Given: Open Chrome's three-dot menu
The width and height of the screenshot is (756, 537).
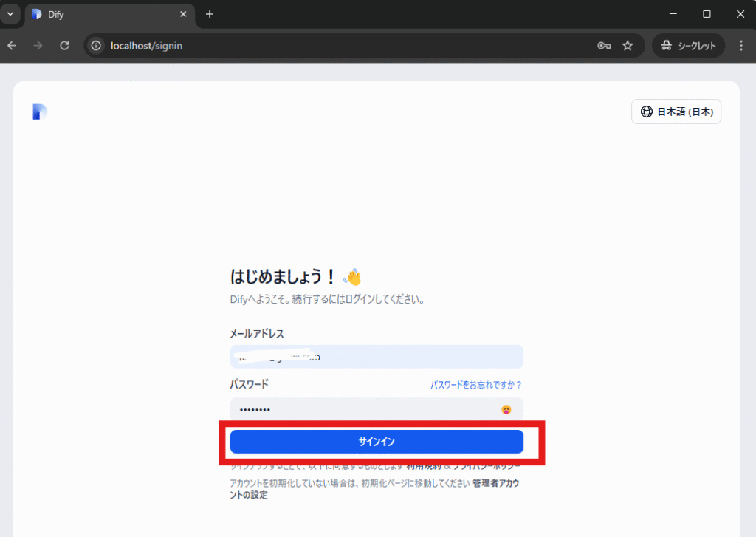Looking at the screenshot, I should 741,46.
